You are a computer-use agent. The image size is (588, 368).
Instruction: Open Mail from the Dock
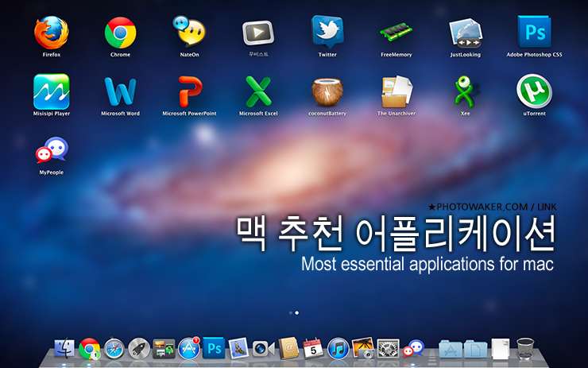(x=238, y=348)
